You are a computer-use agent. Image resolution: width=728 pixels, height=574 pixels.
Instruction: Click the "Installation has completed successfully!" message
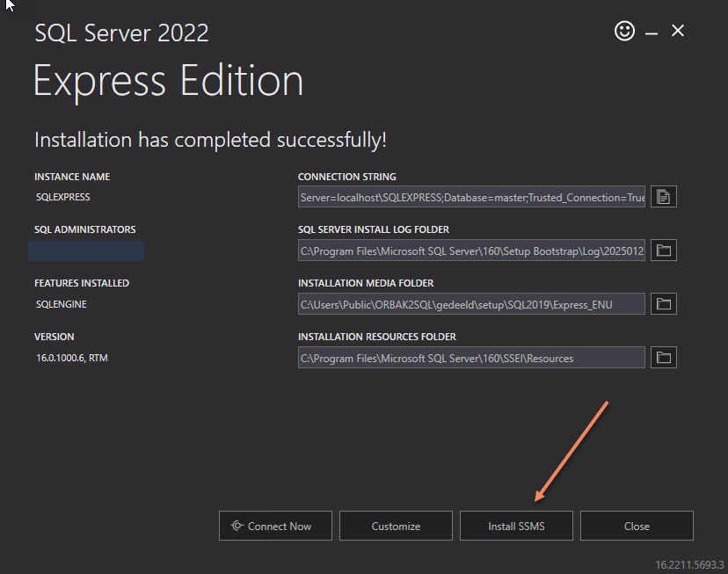(x=210, y=140)
